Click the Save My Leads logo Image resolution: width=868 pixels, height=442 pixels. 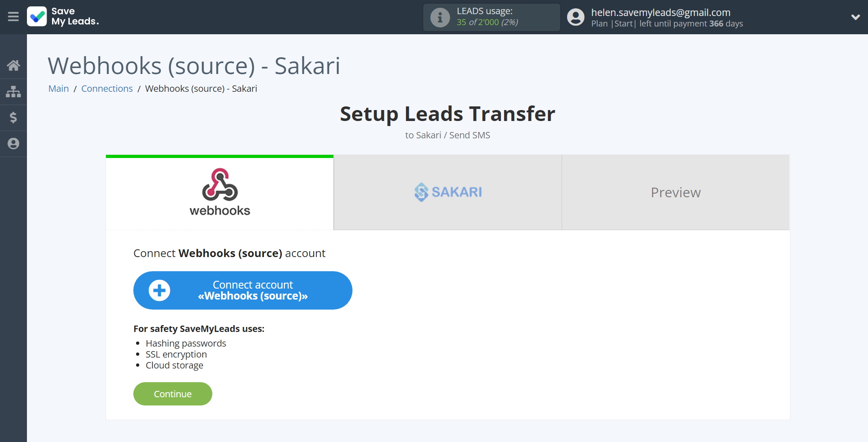click(x=63, y=16)
